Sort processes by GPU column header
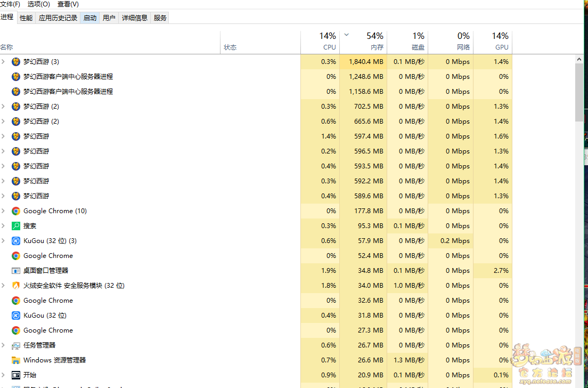Viewport: 588px width, 388px height. coord(492,43)
